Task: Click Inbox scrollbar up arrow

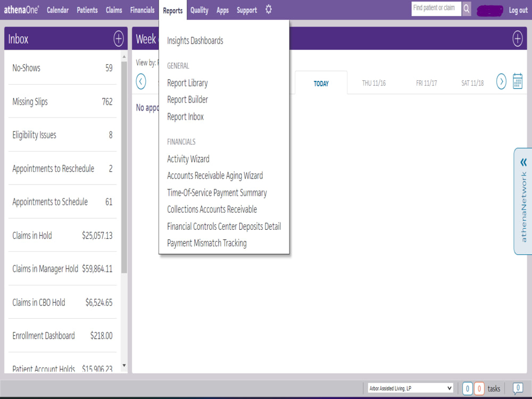Action: [x=124, y=57]
